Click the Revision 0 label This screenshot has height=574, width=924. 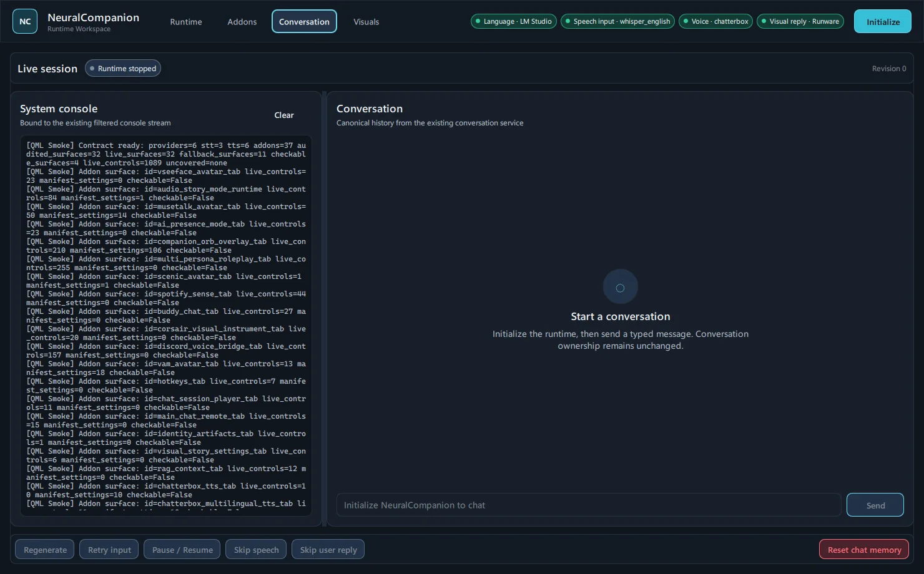coord(889,69)
